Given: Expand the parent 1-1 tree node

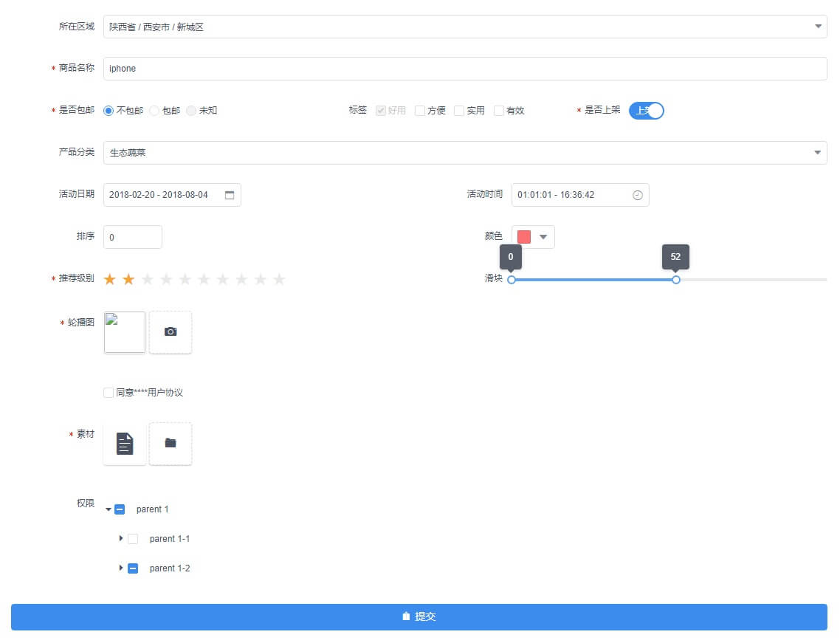Looking at the screenshot, I should pyautogui.click(x=120, y=538).
